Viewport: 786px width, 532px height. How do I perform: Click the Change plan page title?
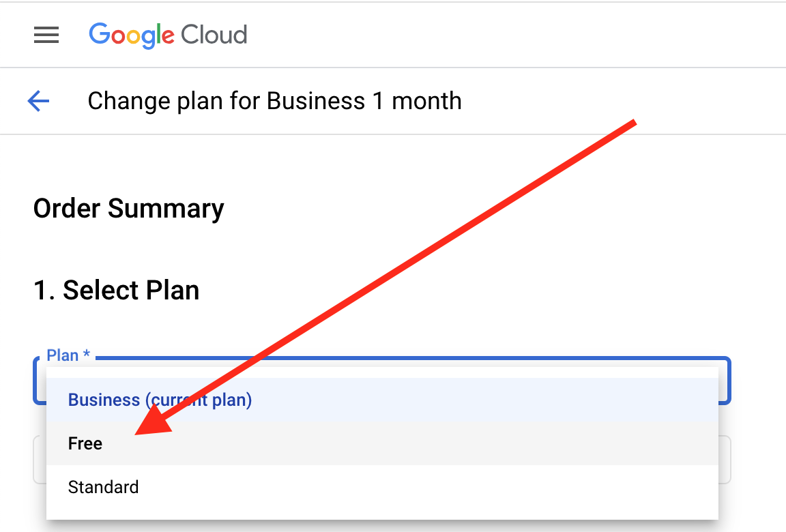pos(274,100)
